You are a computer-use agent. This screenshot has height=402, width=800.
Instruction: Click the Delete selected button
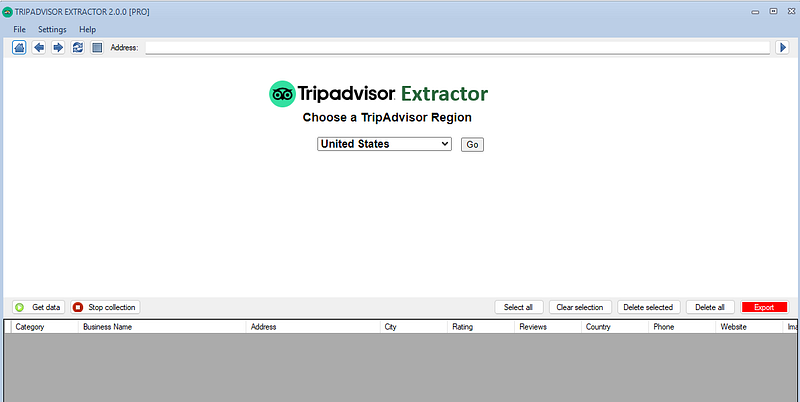[648, 307]
